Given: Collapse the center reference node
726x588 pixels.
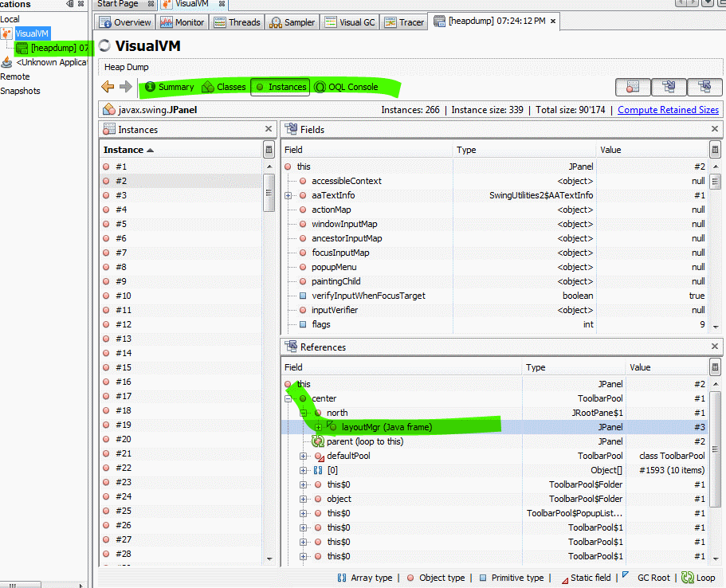Looking at the screenshot, I should 288,398.
